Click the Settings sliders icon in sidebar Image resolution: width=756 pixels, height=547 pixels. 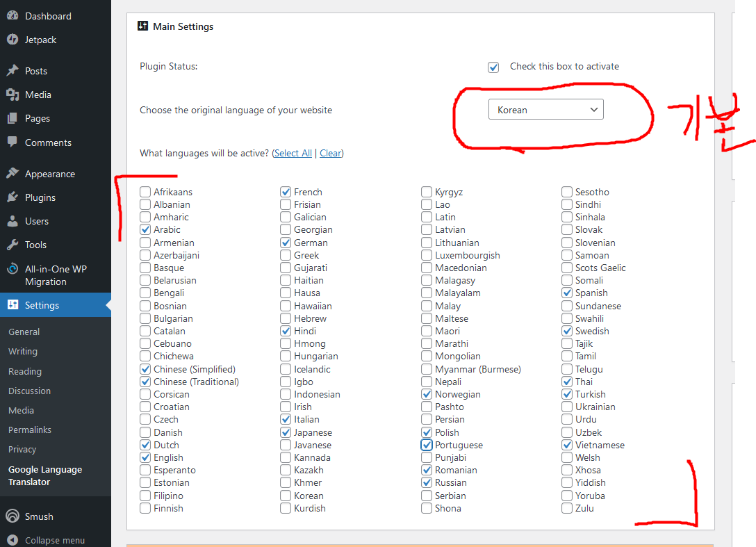pyautogui.click(x=13, y=304)
